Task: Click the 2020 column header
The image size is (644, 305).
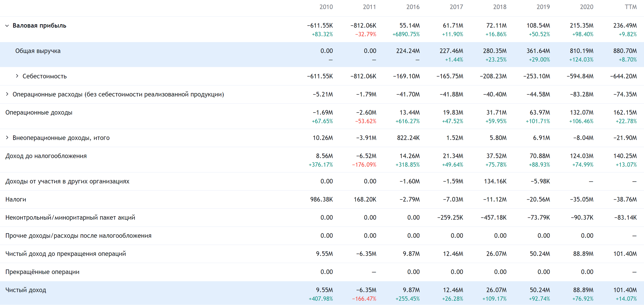Action: point(587,7)
